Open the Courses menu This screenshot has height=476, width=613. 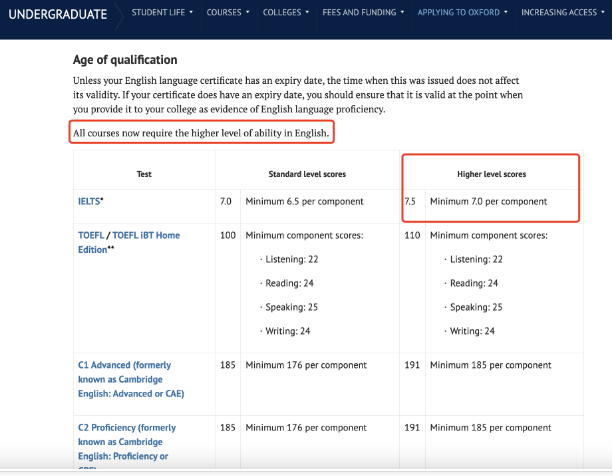(228, 13)
